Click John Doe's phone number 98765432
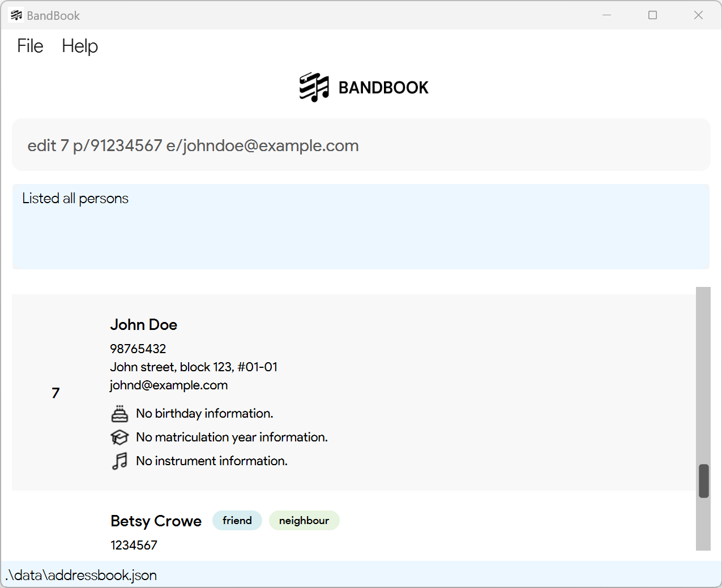Viewport: 722px width, 588px height. pyautogui.click(x=138, y=349)
